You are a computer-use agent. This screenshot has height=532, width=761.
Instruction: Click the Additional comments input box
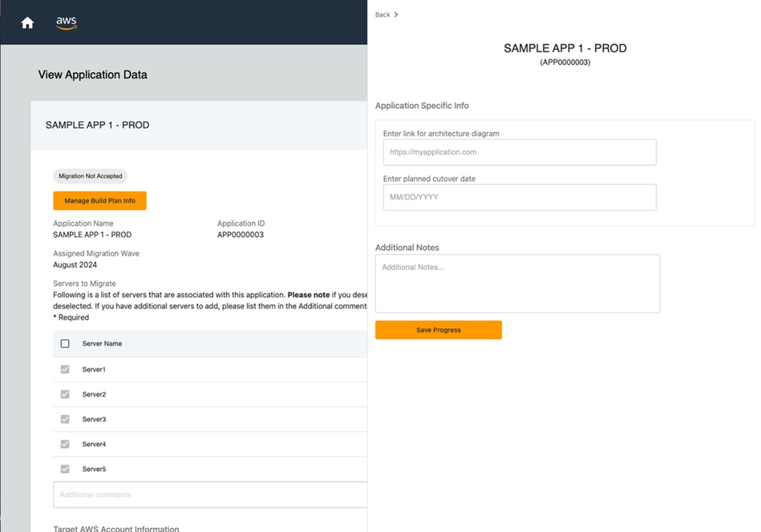[211, 494]
